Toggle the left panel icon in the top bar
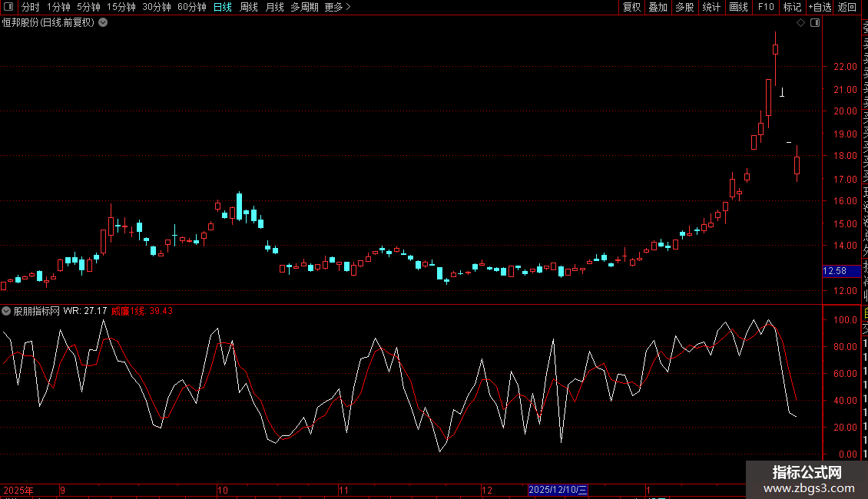This screenshot has height=499, width=868. (x=8, y=7)
